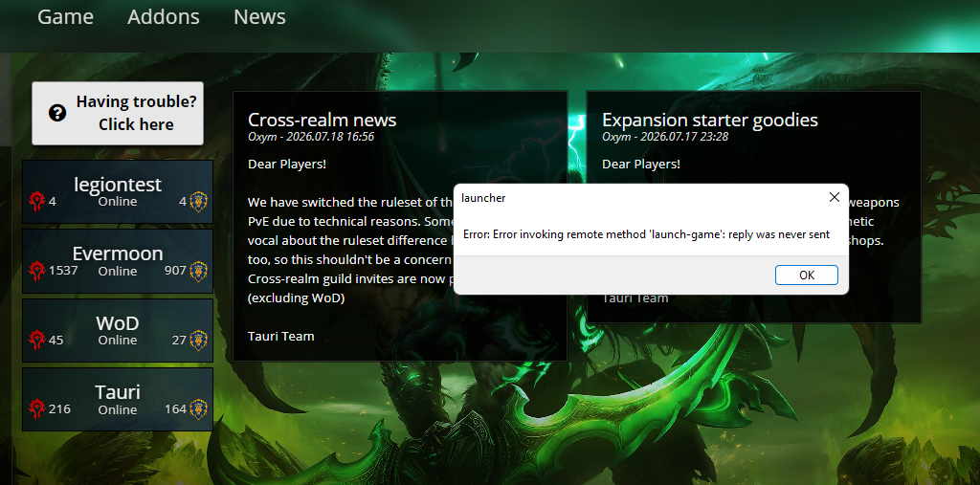Click the (excluding WoD) text line
The width and height of the screenshot is (980, 485).
[x=297, y=298]
